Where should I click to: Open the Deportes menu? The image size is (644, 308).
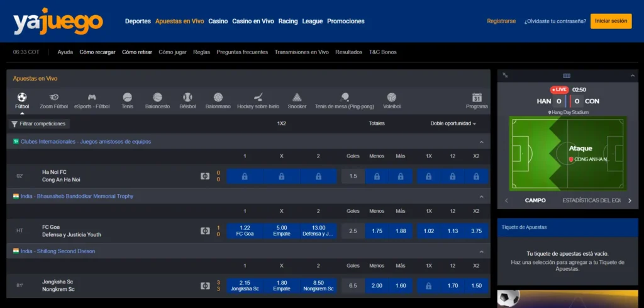click(x=138, y=21)
